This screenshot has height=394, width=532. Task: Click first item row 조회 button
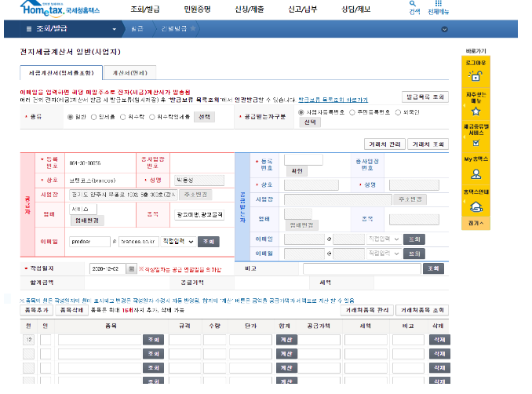tap(153, 340)
